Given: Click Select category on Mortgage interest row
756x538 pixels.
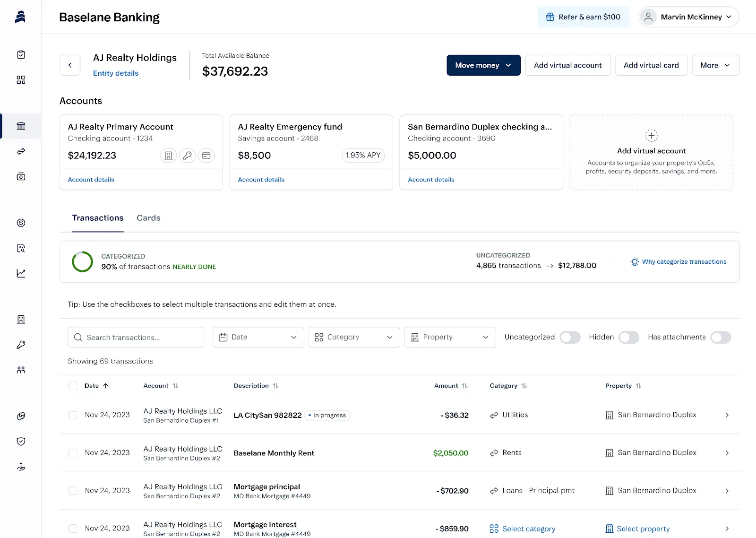Looking at the screenshot, I should 523,529.
